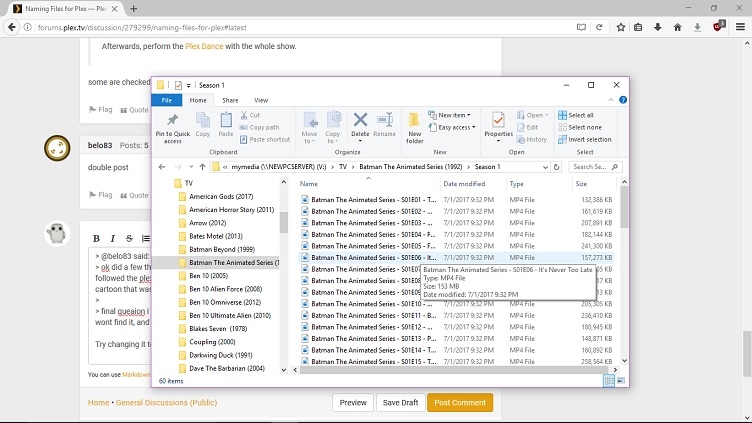Open the Delete options arrow
Screen dimensions: 752x423
[x=360, y=141]
